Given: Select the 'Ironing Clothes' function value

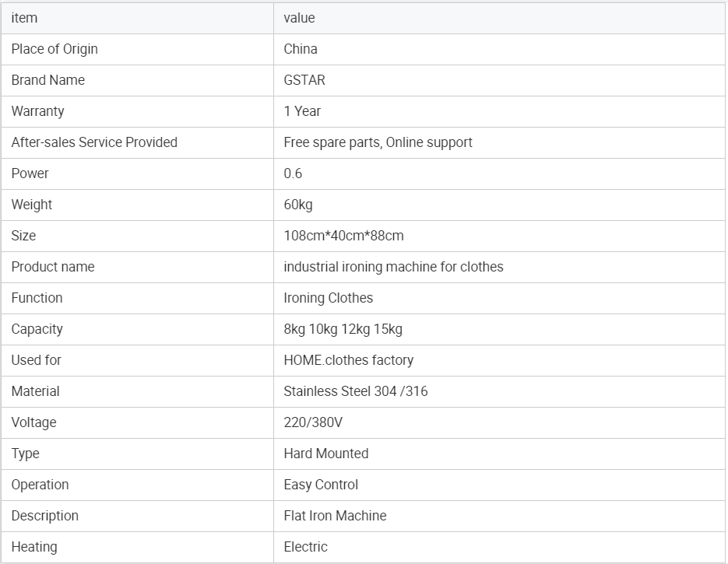Looking at the screenshot, I should click(329, 298).
